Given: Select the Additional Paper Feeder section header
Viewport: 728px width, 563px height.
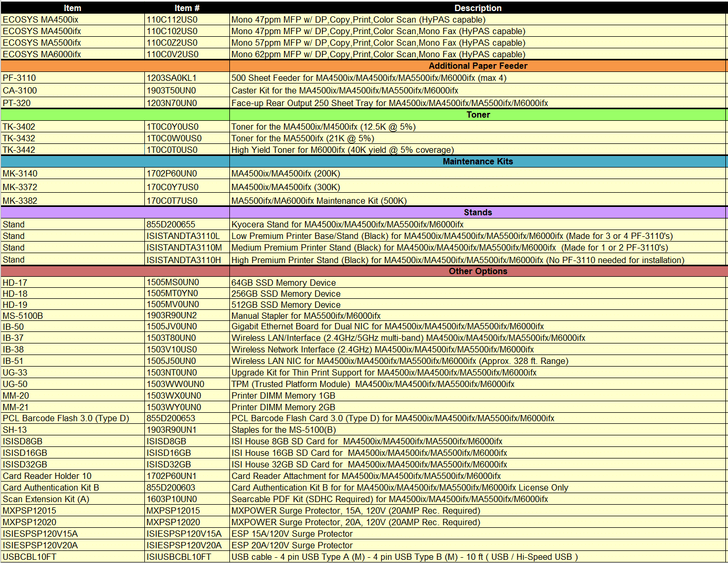Looking at the screenshot, I should point(478,66).
